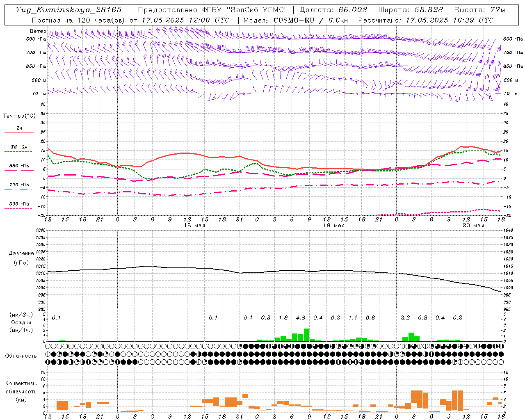
Task: Click the (мм/1ч.) unit label
Action: pos(21,330)
